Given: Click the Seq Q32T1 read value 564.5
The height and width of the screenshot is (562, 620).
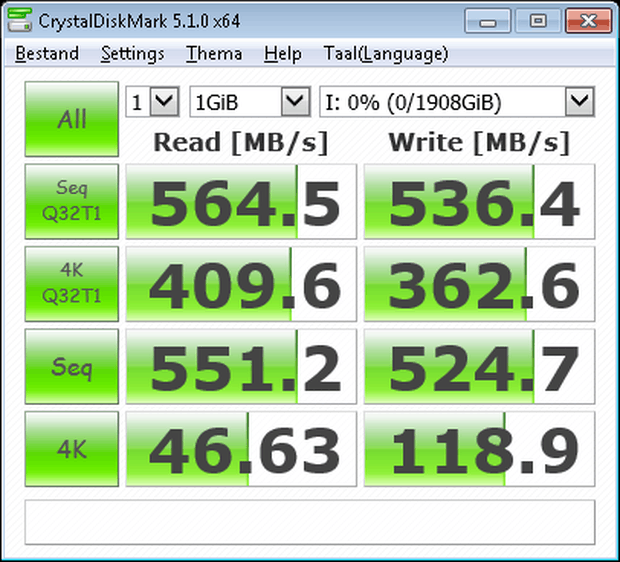Looking at the screenshot, I should 241,202.
